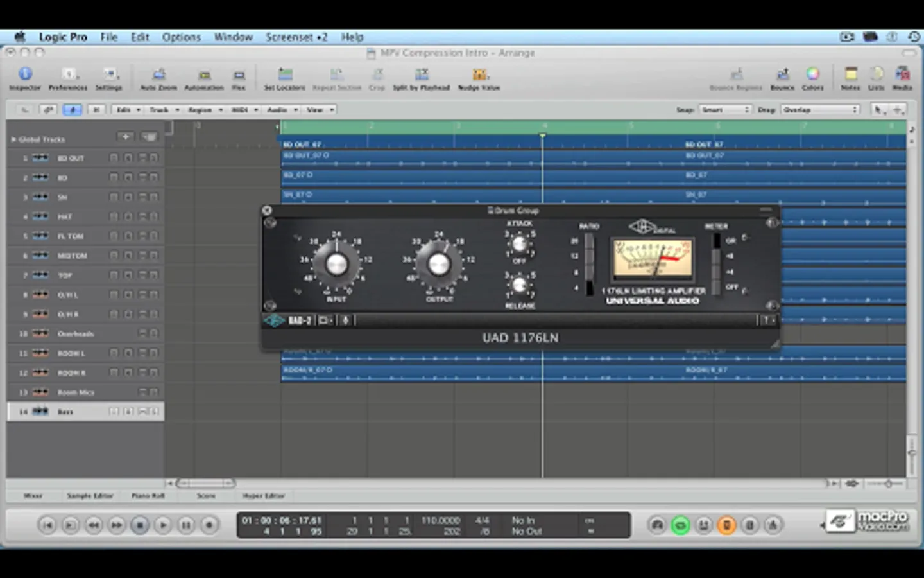Click the Bounce icon in toolbar
Image resolution: width=924 pixels, height=578 pixels.
tap(782, 75)
